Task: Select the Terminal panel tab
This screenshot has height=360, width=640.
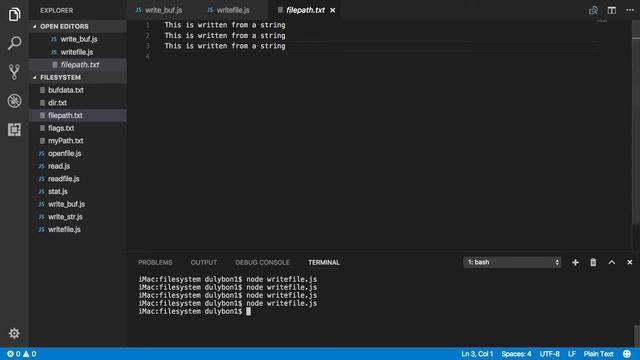Action: (324, 262)
